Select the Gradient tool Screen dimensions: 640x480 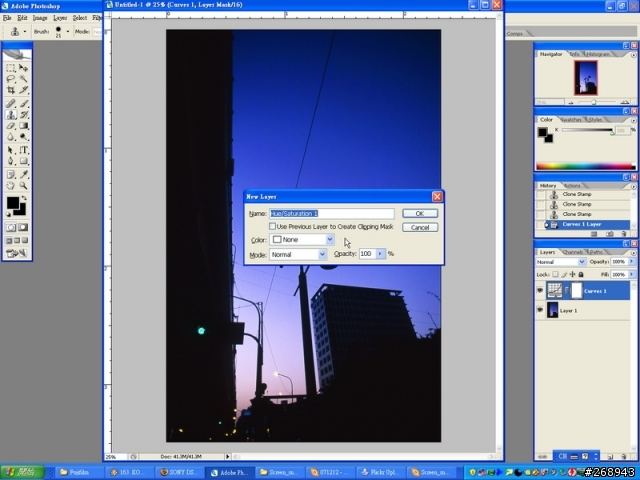[x=23, y=126]
